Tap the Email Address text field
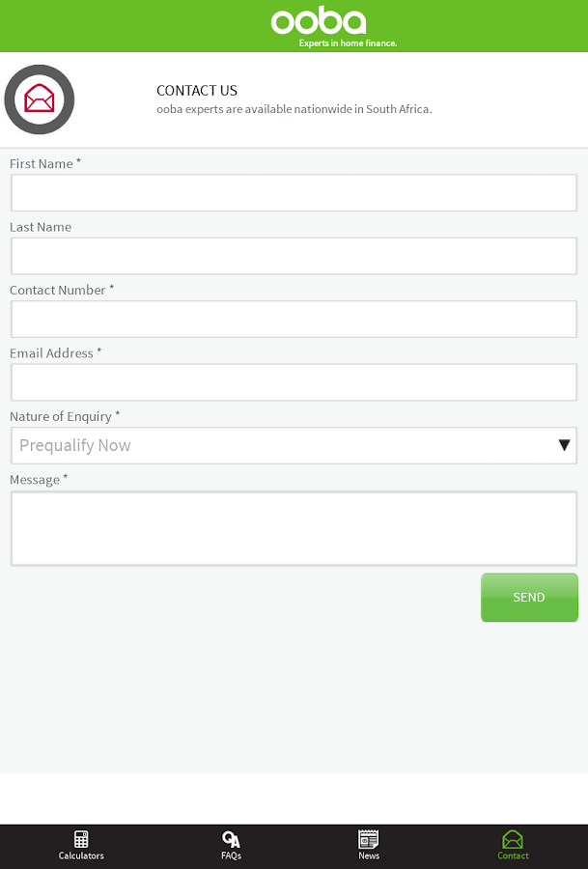This screenshot has width=588, height=869. 294,382
